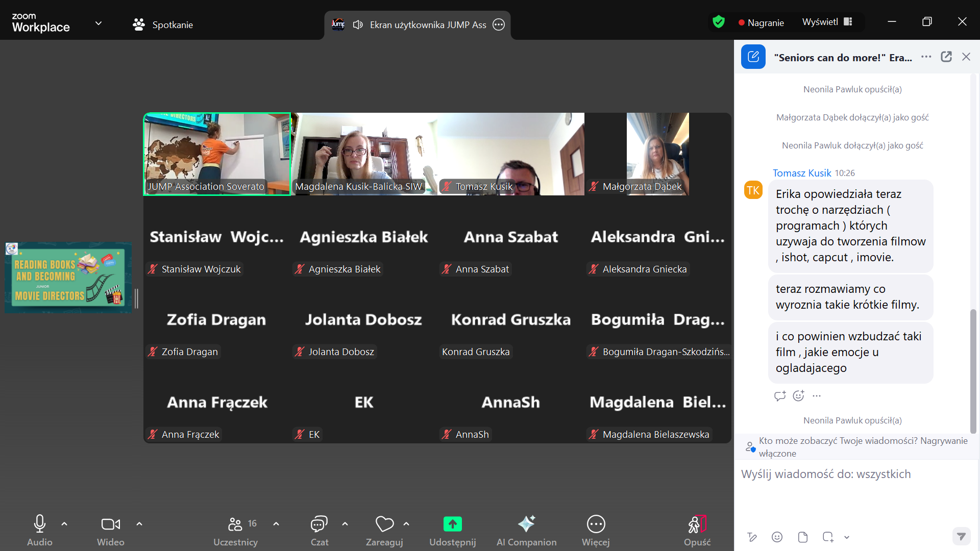The height and width of the screenshot is (551, 980).
Task: Open the AI Companion sparkle icon
Action: 526,524
